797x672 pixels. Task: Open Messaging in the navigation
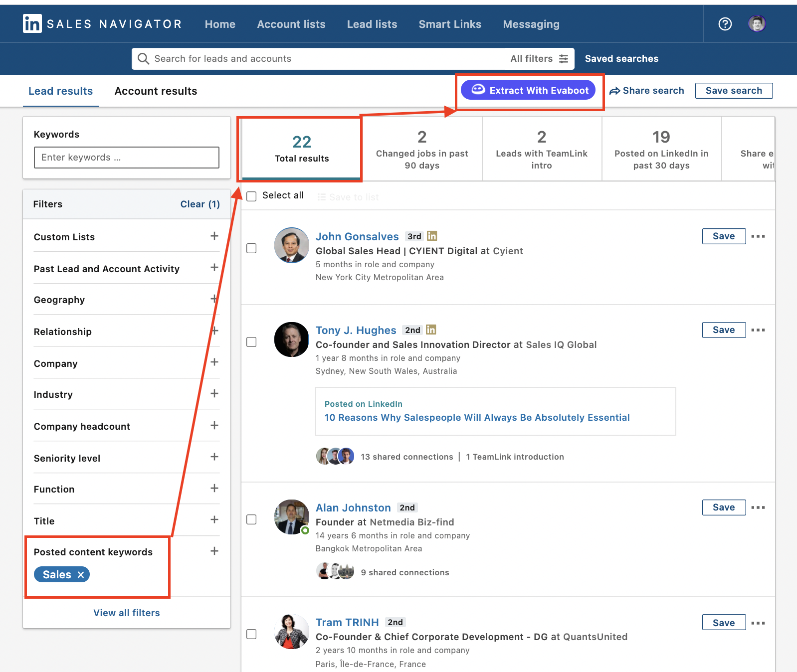pos(531,24)
